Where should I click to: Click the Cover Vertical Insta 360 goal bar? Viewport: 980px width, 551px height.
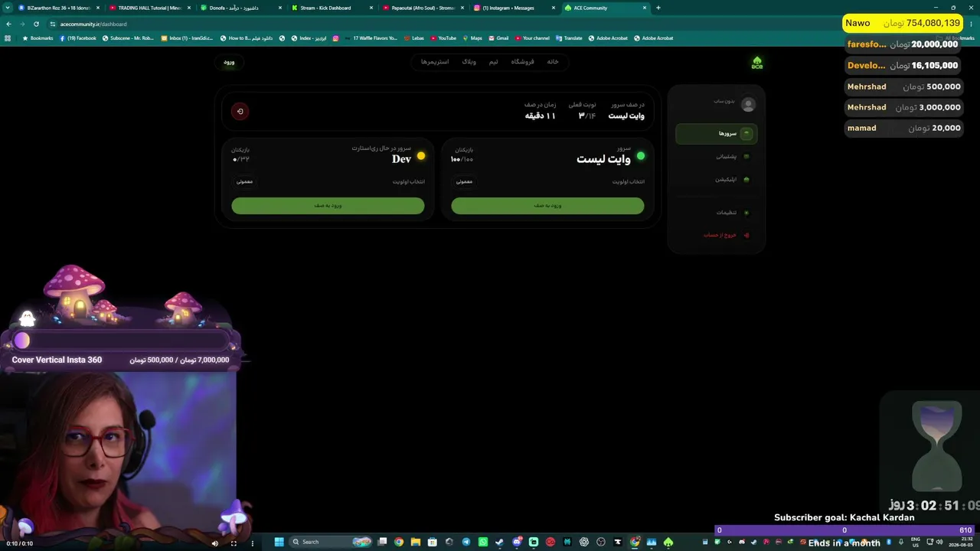(120, 341)
